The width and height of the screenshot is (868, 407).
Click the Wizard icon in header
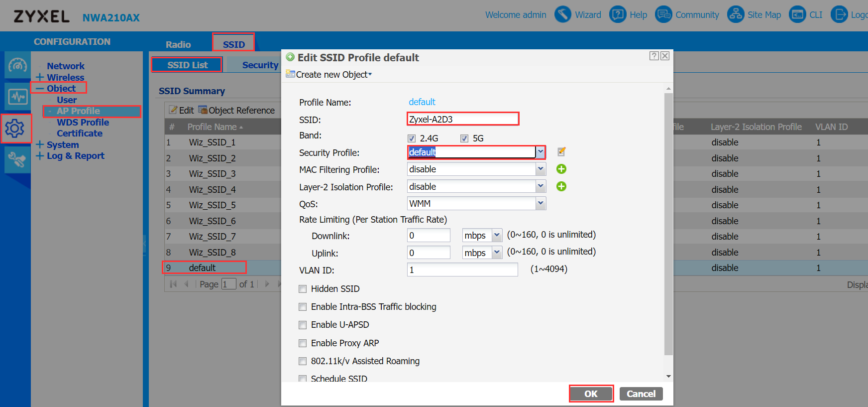(563, 14)
